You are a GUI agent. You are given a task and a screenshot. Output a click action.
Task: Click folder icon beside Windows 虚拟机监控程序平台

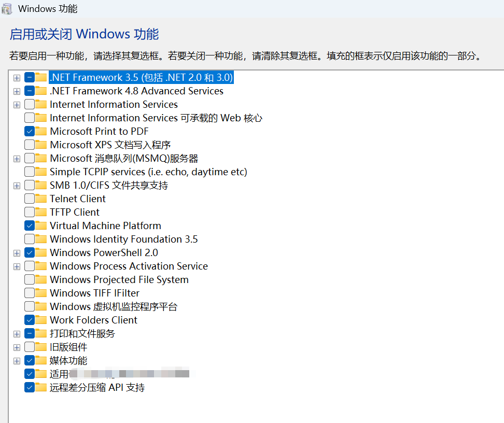pyautogui.click(x=41, y=307)
